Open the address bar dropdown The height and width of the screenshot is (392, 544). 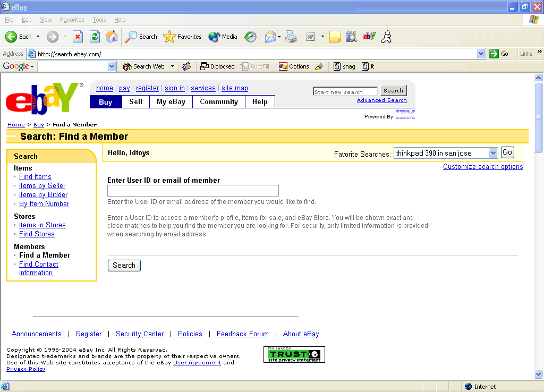[481, 54]
